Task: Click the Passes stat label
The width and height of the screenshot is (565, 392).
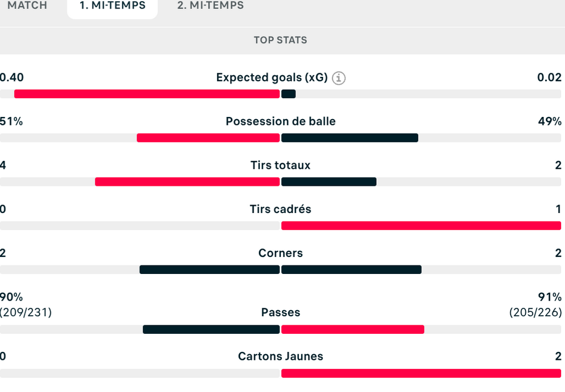Action: pyautogui.click(x=280, y=312)
